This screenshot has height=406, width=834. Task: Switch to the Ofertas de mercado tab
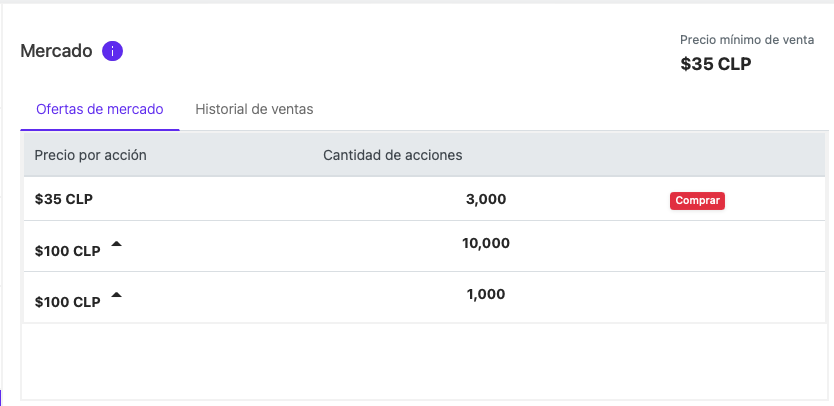click(99, 109)
